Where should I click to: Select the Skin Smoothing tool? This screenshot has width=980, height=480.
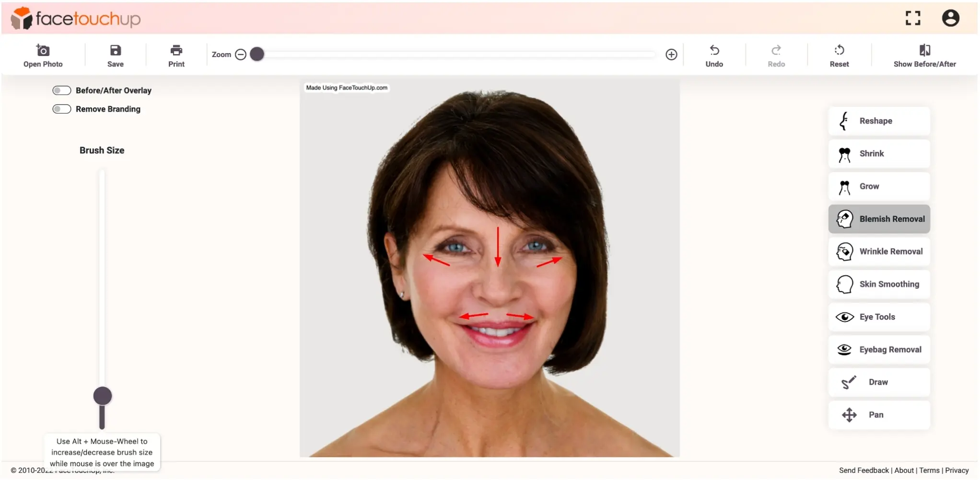pos(878,284)
